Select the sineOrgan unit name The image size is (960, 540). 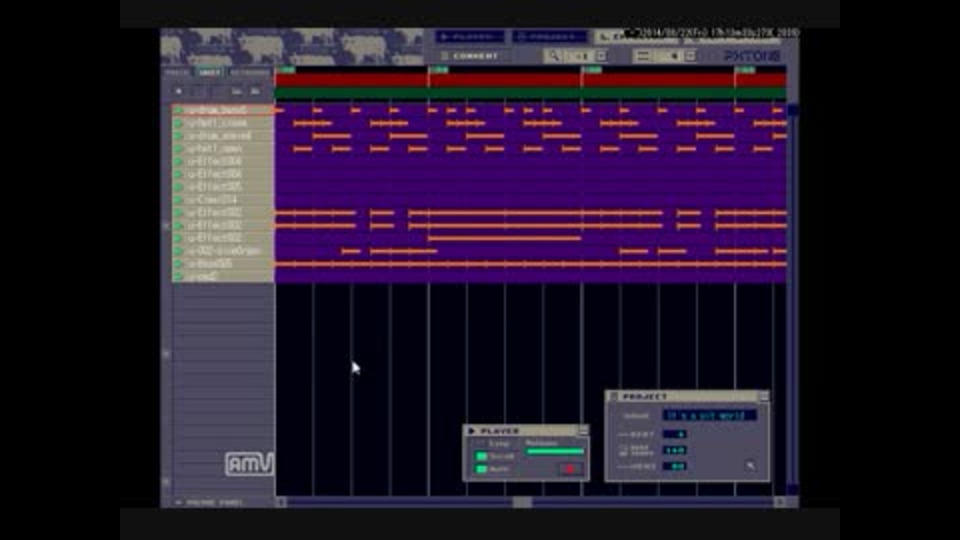point(223,251)
